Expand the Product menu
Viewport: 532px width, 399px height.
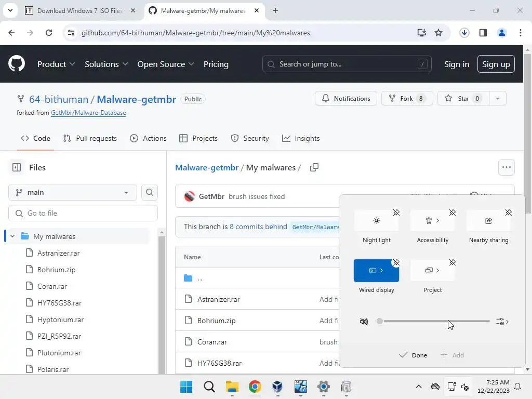pyautogui.click(x=56, y=64)
